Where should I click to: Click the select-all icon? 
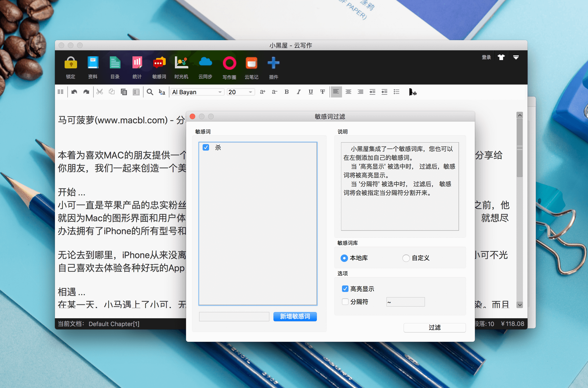pos(136,92)
